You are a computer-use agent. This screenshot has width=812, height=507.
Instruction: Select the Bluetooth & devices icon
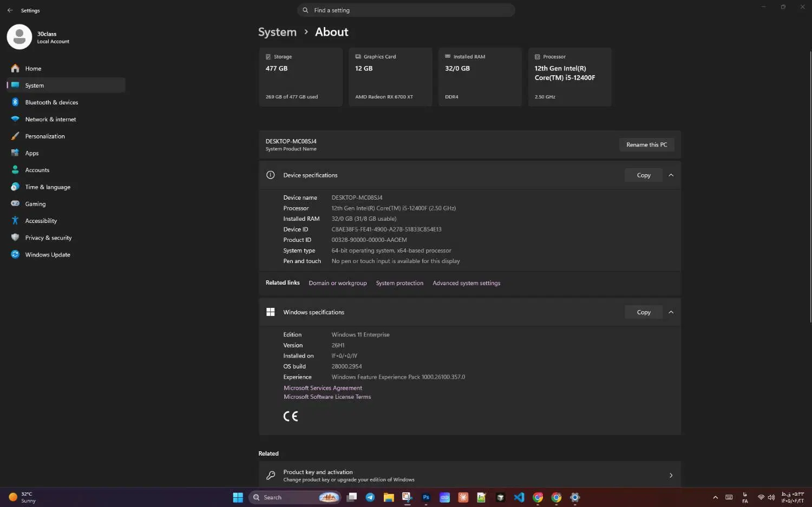(15, 102)
